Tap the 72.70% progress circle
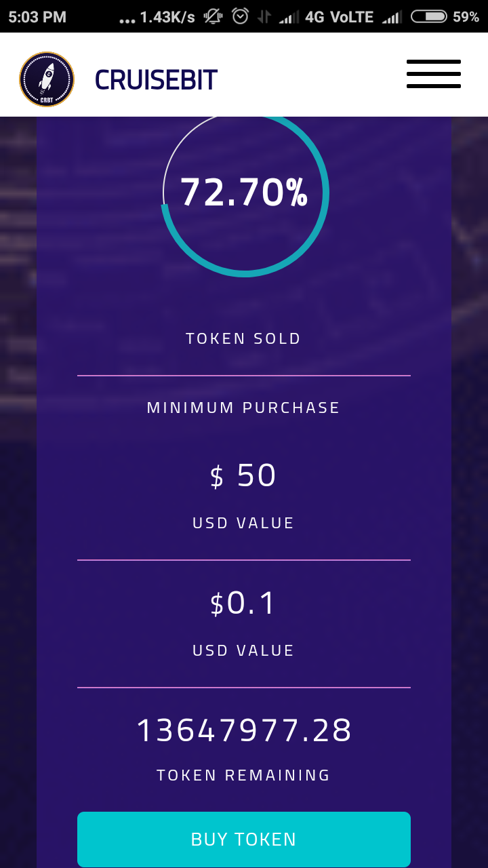Image resolution: width=488 pixels, height=868 pixels. [245, 195]
